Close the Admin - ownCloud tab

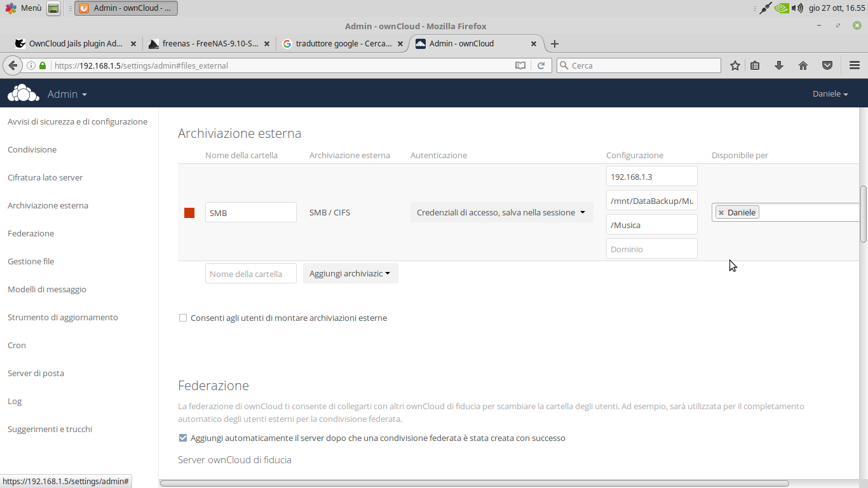pos(534,44)
